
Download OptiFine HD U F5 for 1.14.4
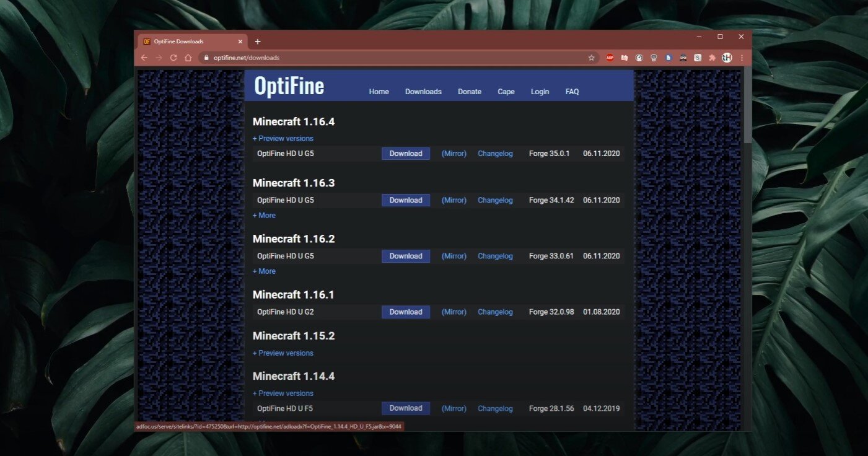click(406, 408)
